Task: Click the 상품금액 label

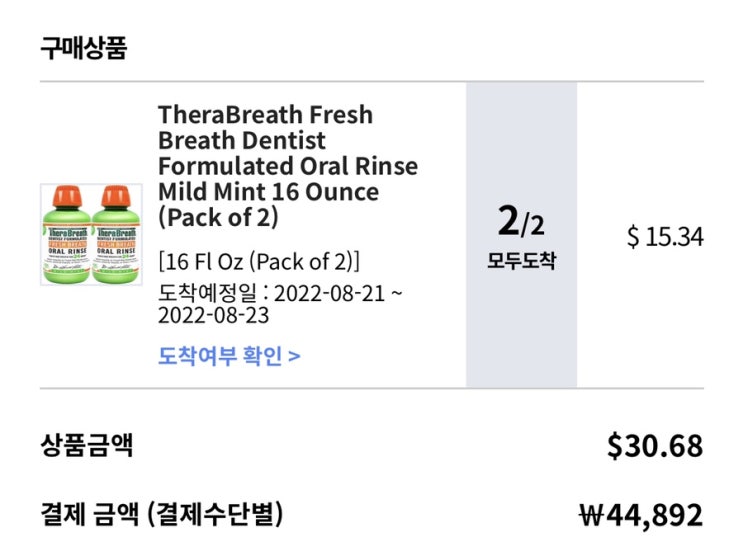Action: tap(86, 445)
